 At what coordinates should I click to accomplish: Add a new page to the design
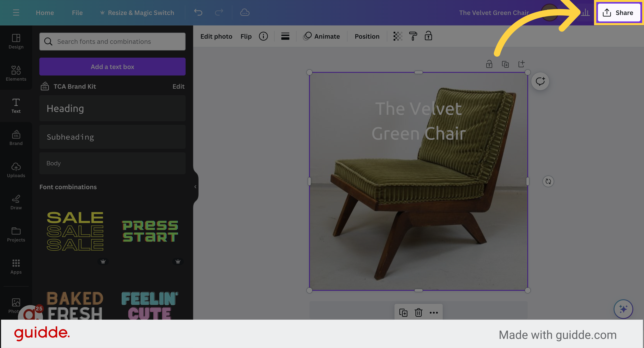point(521,64)
